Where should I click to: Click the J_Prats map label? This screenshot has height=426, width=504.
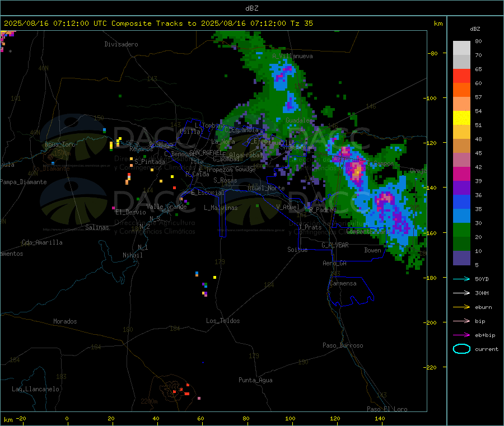click(x=310, y=227)
